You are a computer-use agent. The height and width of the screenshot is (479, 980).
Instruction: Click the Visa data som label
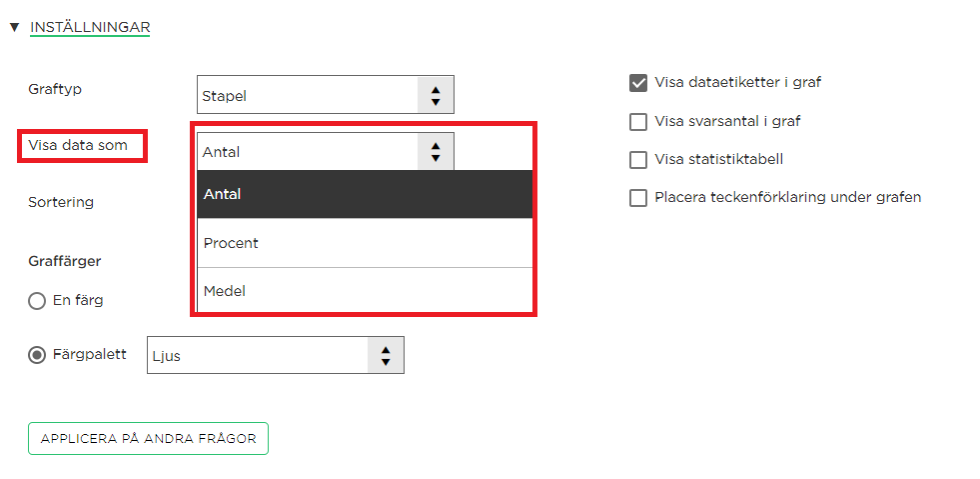[78, 145]
